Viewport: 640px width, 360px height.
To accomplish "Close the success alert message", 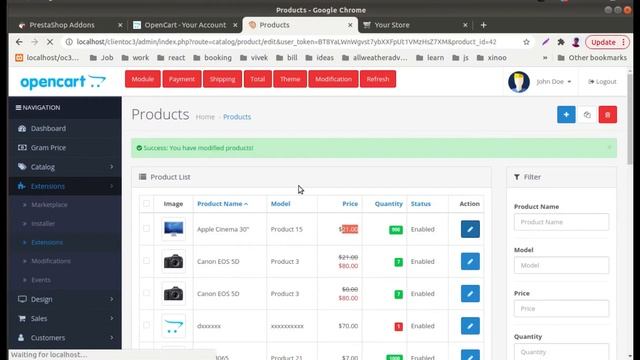I will coord(609,147).
